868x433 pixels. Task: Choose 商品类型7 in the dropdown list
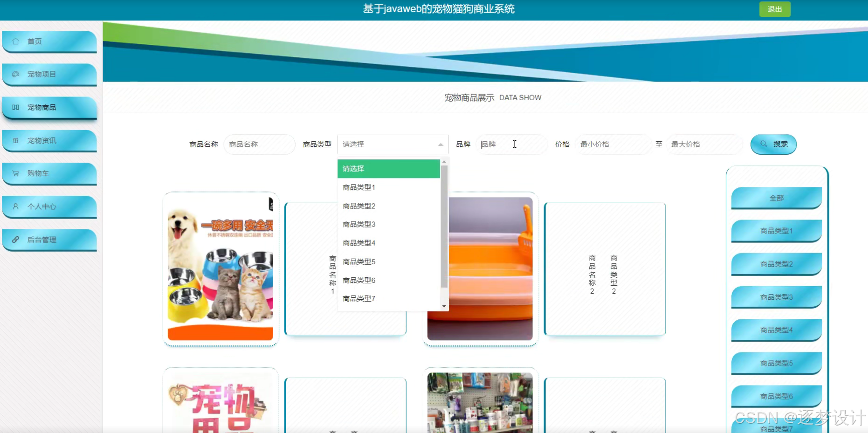pyautogui.click(x=389, y=298)
